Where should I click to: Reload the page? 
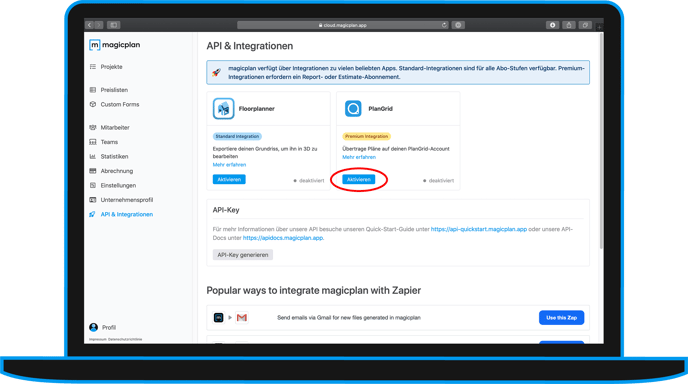[x=444, y=25]
